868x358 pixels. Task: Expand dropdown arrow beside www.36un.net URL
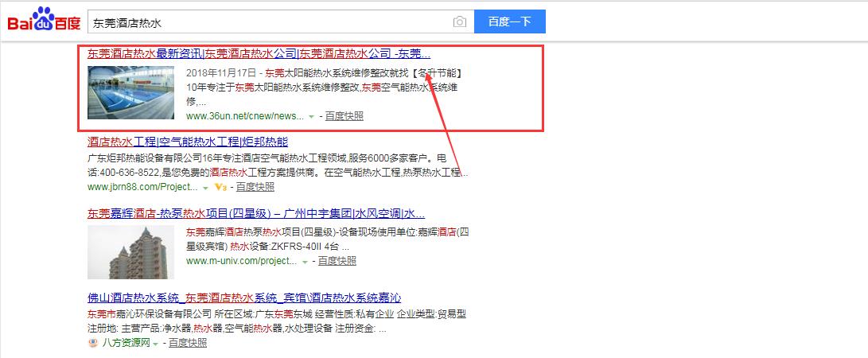tap(311, 116)
